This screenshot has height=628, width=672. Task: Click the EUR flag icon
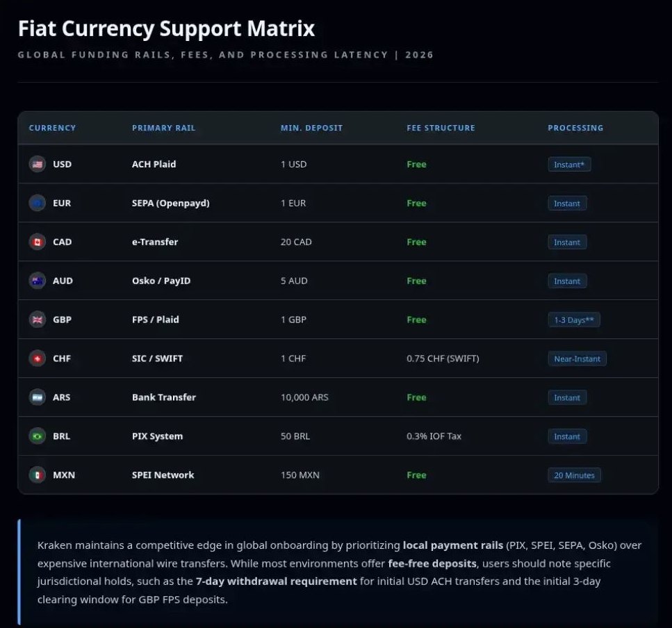pyautogui.click(x=37, y=204)
